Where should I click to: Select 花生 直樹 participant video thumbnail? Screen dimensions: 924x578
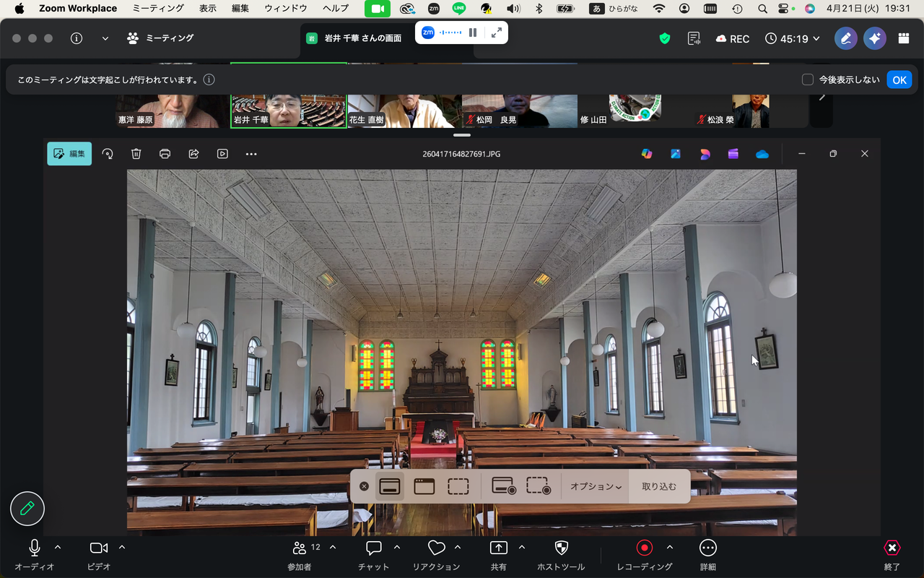404,111
